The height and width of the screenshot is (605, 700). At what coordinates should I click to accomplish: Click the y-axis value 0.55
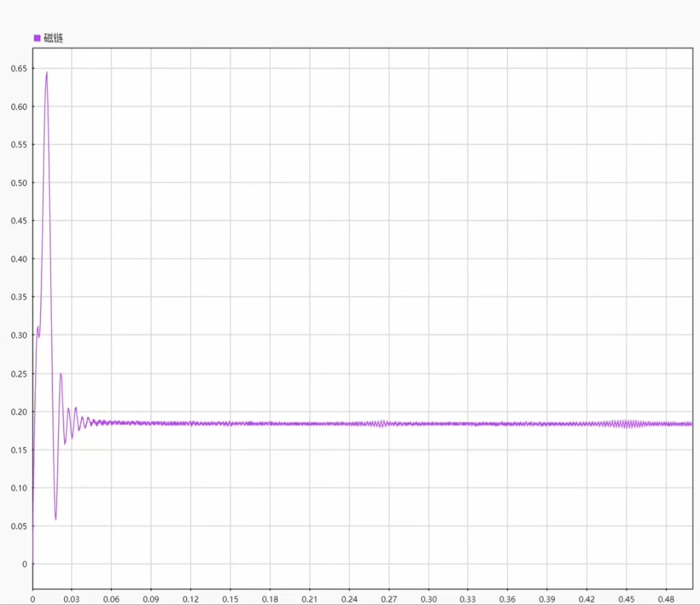[x=19, y=145]
